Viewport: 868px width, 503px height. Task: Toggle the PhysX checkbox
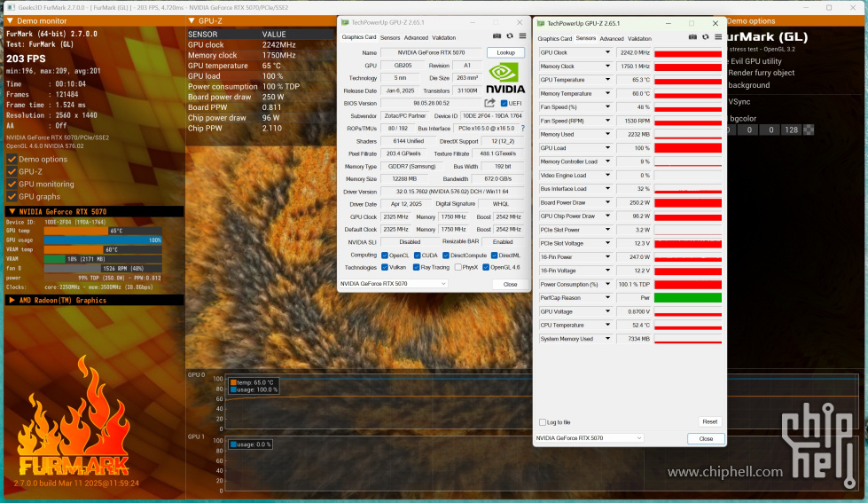coord(457,268)
